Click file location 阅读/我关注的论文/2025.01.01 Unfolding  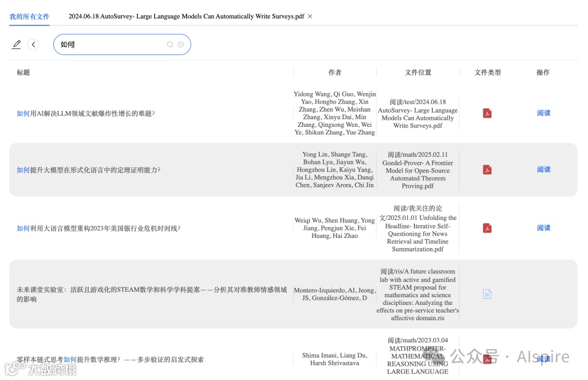[418, 229]
